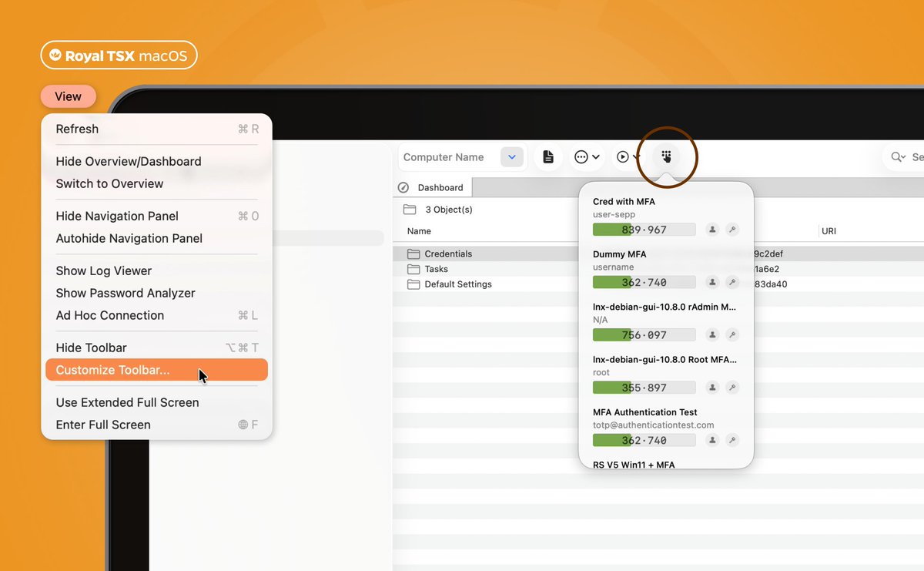Choose Autohide Navigation Panel
924x571 pixels.
(x=156, y=238)
